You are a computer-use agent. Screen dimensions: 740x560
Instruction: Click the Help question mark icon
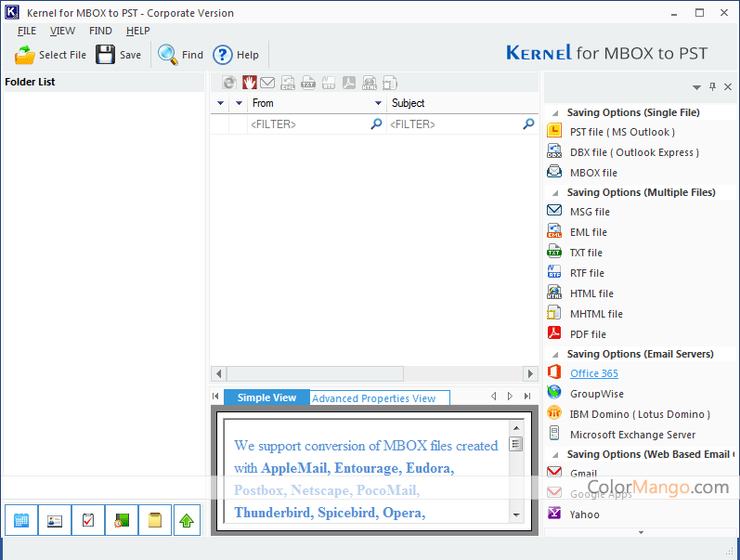(x=223, y=55)
